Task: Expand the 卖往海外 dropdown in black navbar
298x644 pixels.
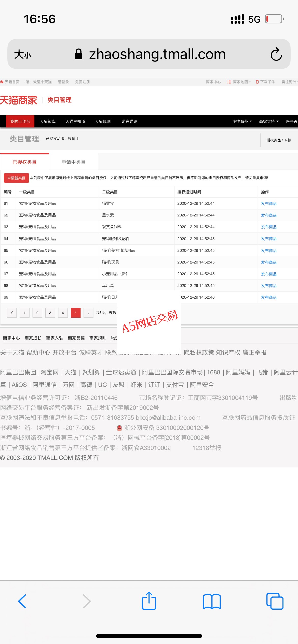Action: pos(242,121)
